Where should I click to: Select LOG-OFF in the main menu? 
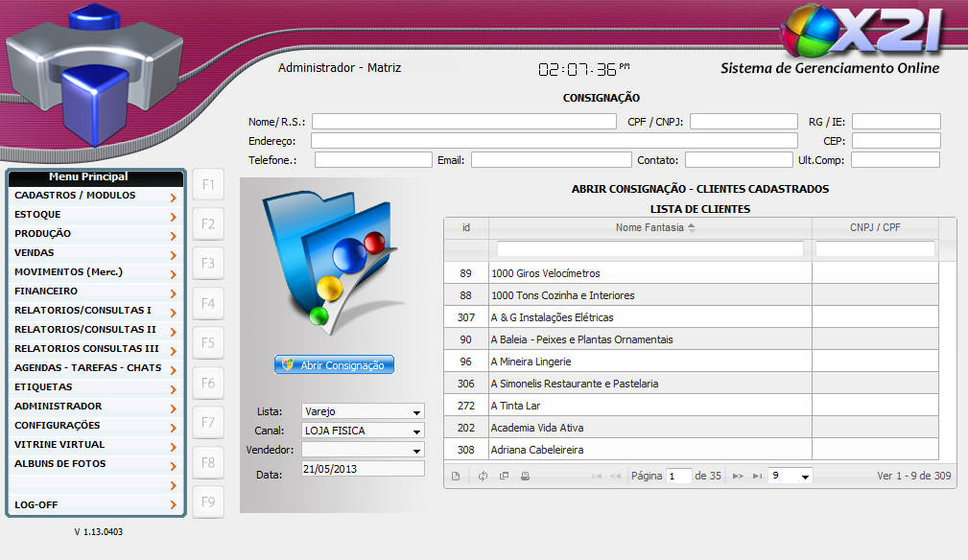(95, 504)
